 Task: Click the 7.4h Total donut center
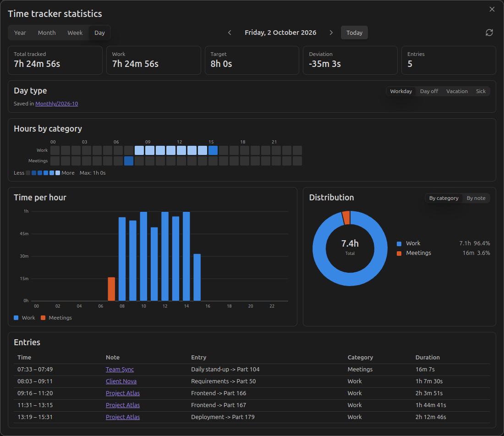[x=350, y=247]
